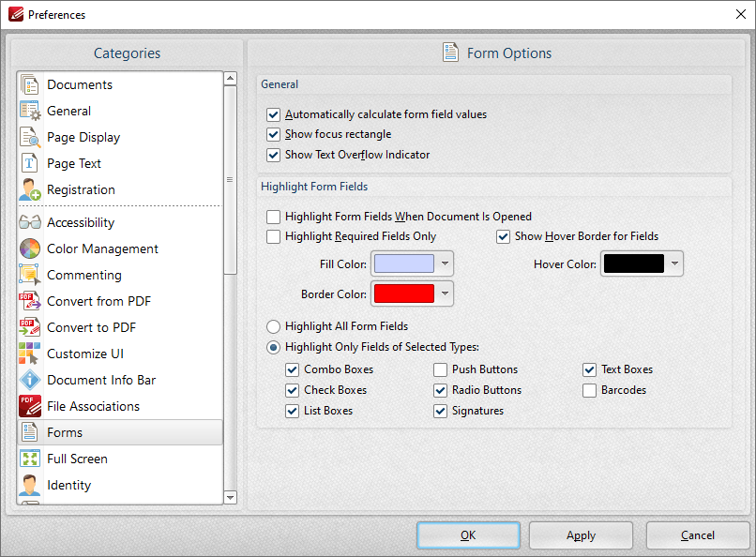The image size is (756, 557).
Task: Open Accessibility via its glasses icon
Action: click(x=30, y=222)
